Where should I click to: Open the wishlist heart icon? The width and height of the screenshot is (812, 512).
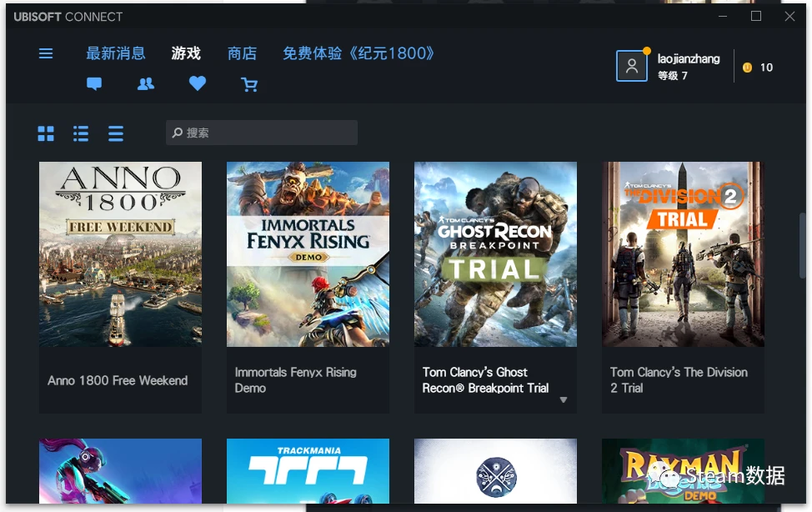(198, 83)
